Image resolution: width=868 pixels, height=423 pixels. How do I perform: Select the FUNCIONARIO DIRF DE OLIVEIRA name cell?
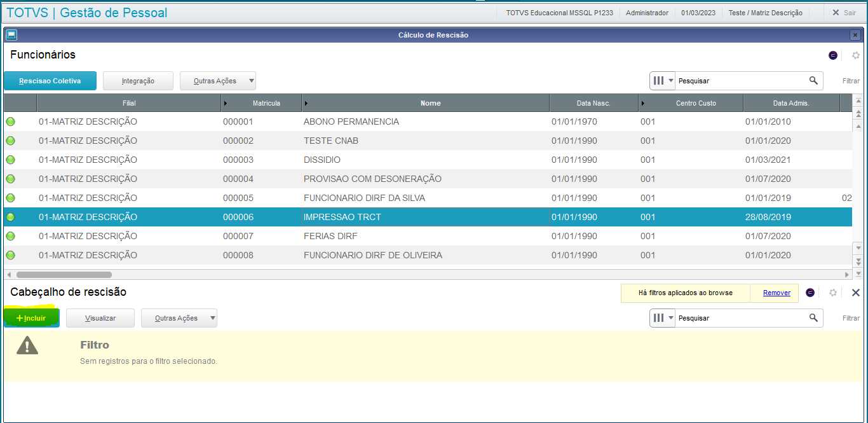tap(425, 255)
